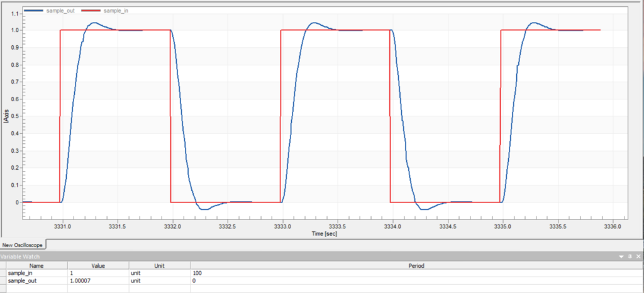Click the sample_in unit cell

click(x=159, y=273)
